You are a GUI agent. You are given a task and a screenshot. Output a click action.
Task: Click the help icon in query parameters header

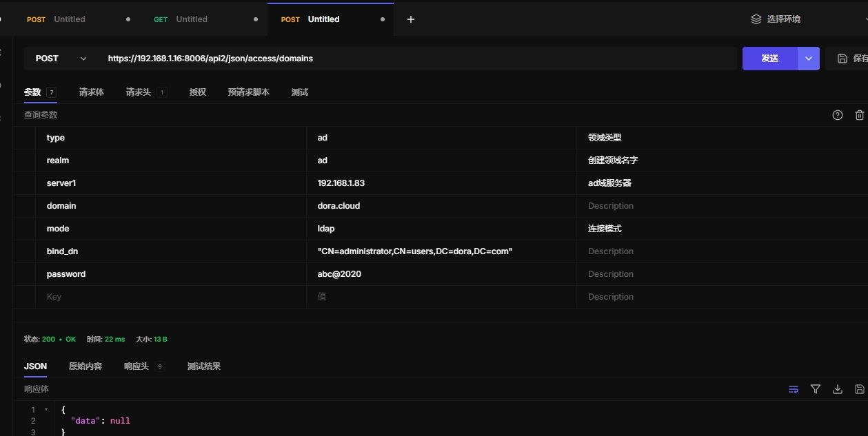point(838,115)
